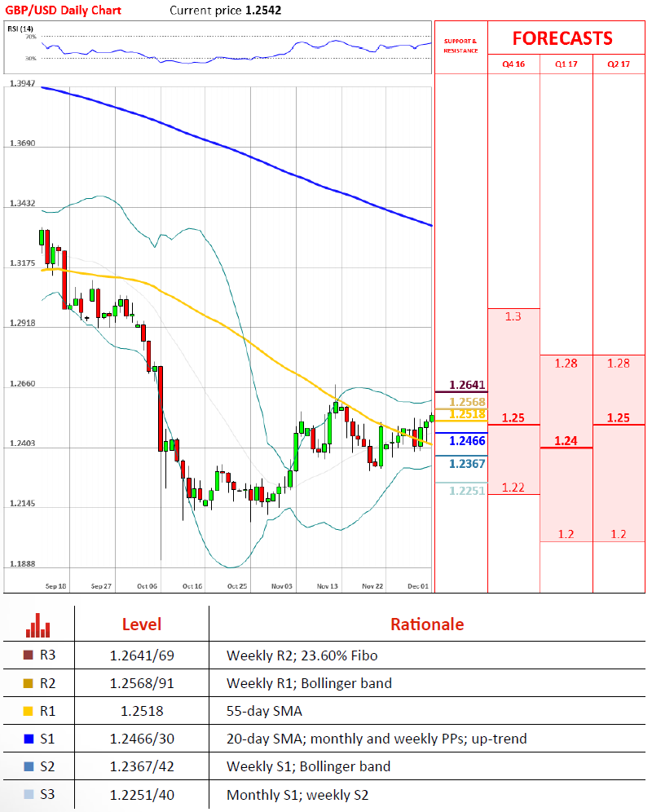Click the Q4 16 upper forecast 1.3

coord(513,316)
